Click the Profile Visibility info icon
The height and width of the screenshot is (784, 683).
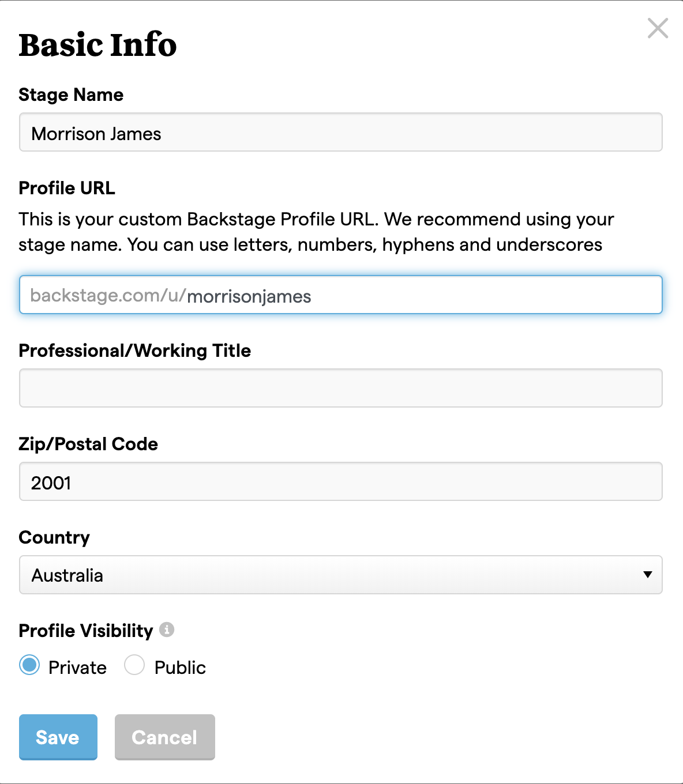(167, 630)
